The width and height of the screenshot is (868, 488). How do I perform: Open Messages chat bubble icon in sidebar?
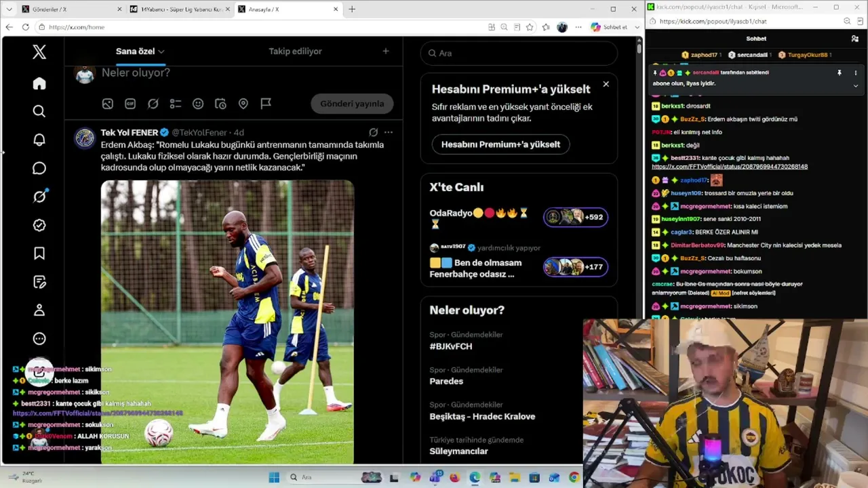pos(39,168)
